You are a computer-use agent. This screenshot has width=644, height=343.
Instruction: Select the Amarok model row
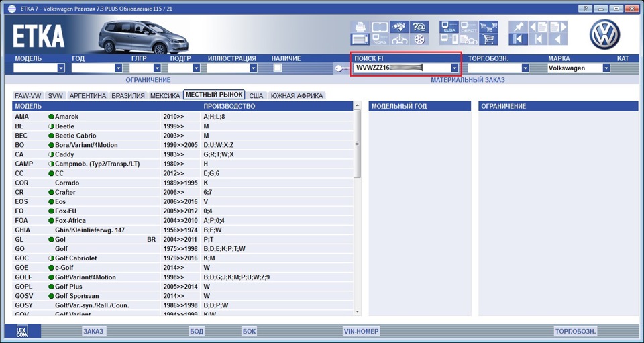pyautogui.click(x=182, y=117)
